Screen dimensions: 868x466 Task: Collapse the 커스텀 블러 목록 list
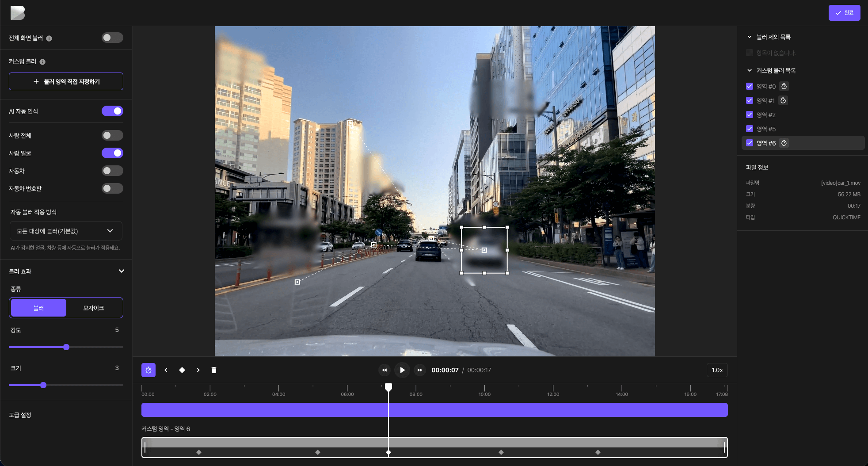tap(750, 71)
